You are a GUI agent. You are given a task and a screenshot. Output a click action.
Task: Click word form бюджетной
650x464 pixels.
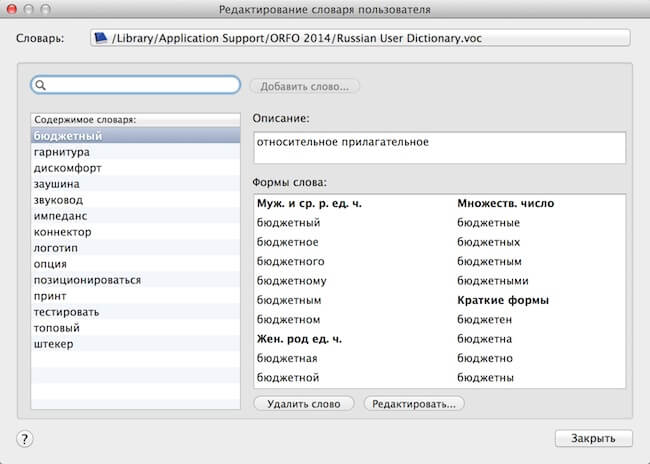(288, 378)
